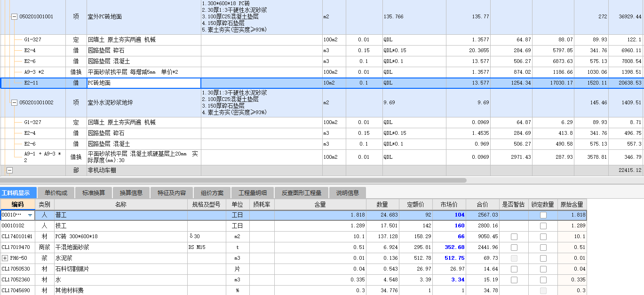Click the 损耗率 column header

pyautogui.click(x=262, y=204)
